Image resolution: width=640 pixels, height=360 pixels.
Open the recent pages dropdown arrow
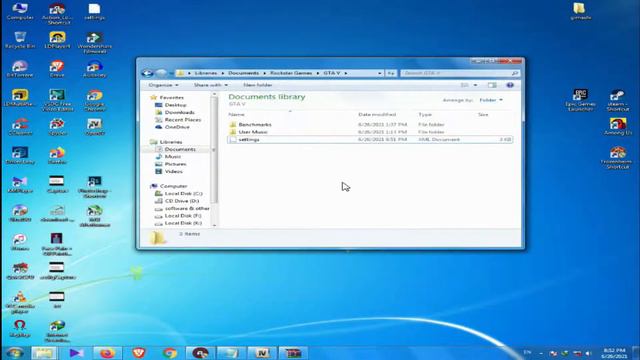coord(171,73)
